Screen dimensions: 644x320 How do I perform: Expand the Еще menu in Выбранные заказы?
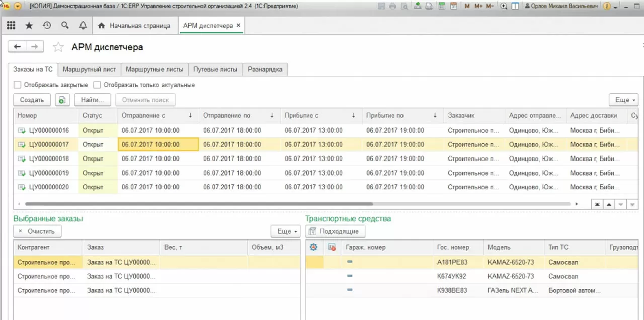click(x=285, y=231)
